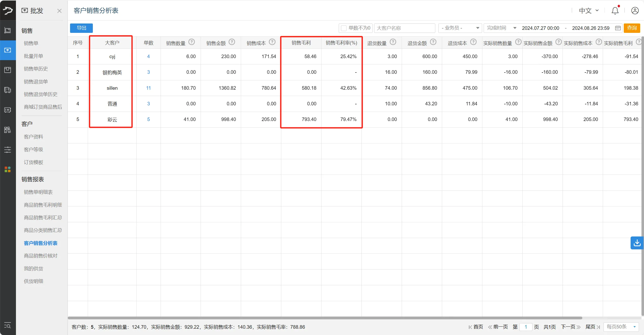Click the help icon beside 销售金额 column header
The image size is (644, 335).
[x=232, y=42]
